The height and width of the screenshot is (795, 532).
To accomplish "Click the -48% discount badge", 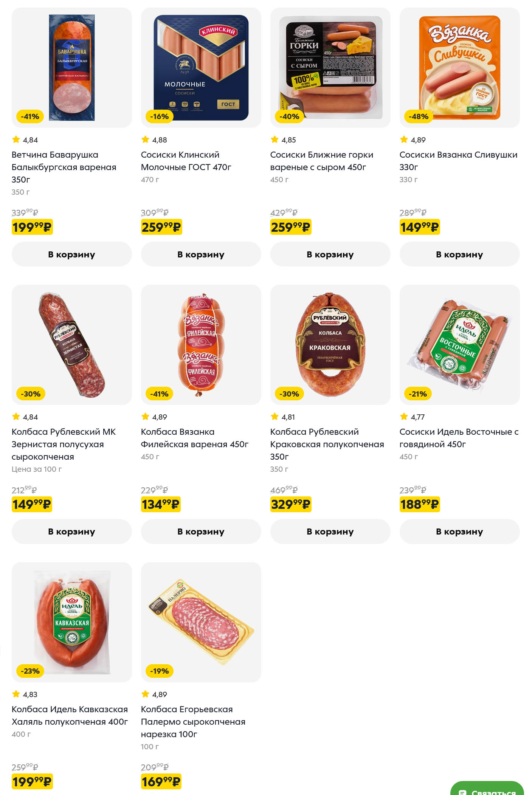I will pos(418,116).
